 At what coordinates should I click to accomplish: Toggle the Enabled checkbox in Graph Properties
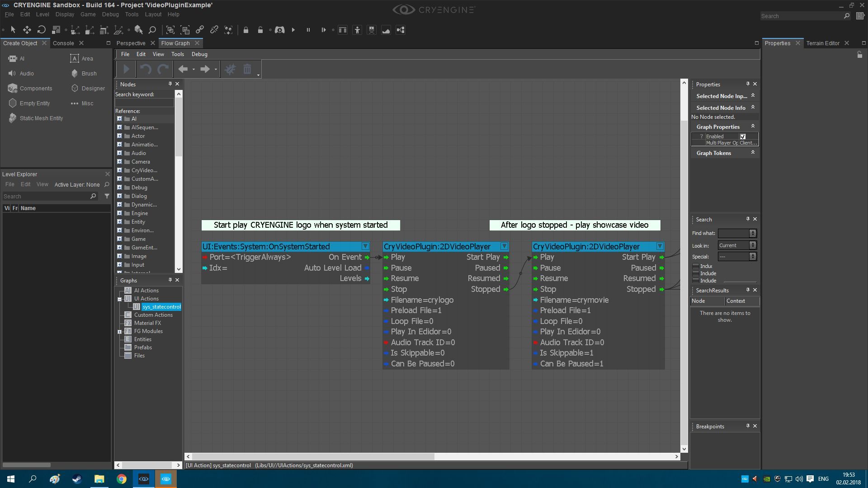[x=743, y=136]
